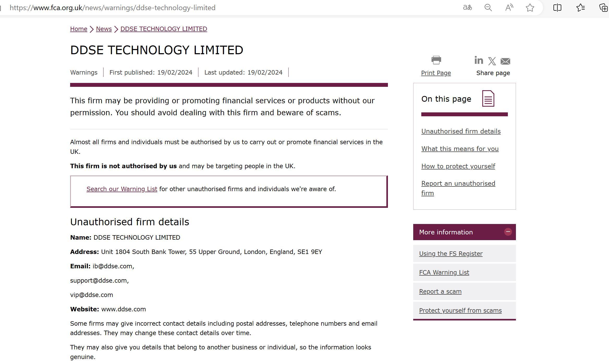The height and width of the screenshot is (364, 609).
Task: Add page to favorites star icon
Action: click(x=530, y=8)
